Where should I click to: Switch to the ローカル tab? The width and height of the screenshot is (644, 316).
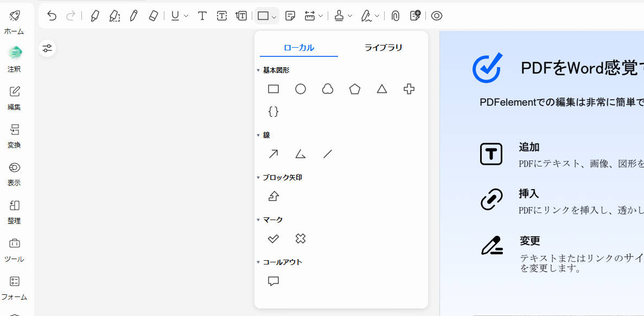pos(298,48)
